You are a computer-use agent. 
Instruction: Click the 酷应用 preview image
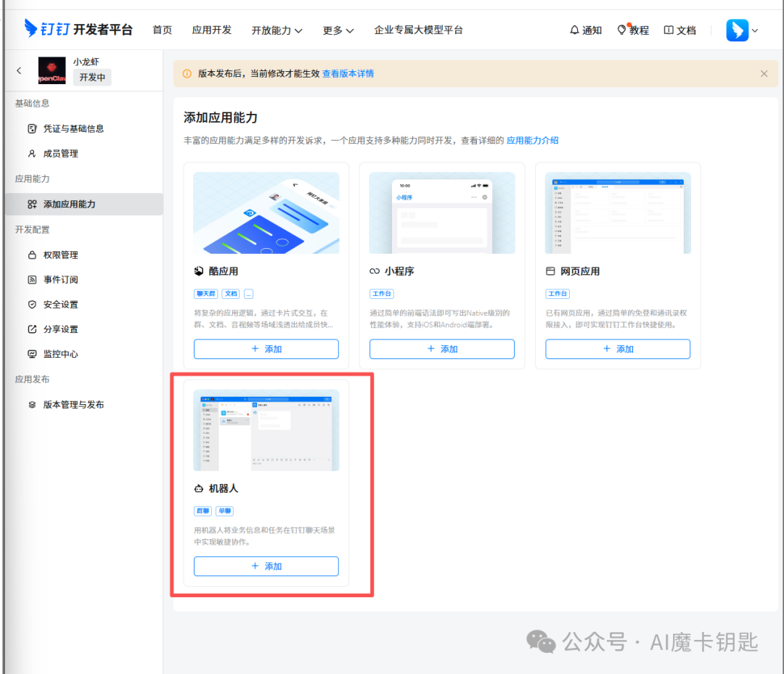[266, 213]
